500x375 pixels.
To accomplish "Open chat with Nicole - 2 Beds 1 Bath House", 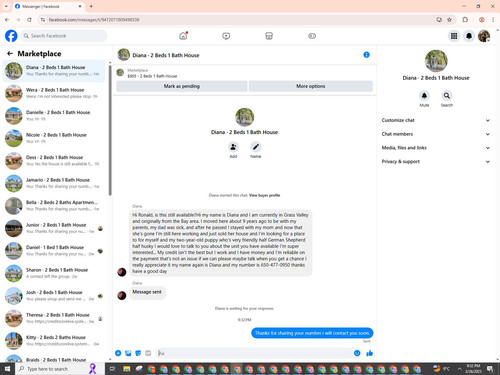I will 54,138.
